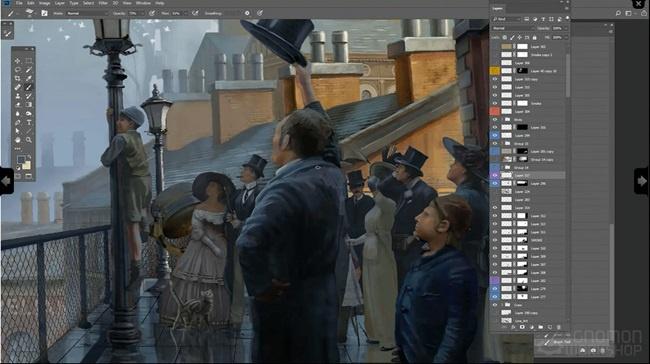Delete layer using Layers panel trash icon

pyautogui.click(x=559, y=327)
